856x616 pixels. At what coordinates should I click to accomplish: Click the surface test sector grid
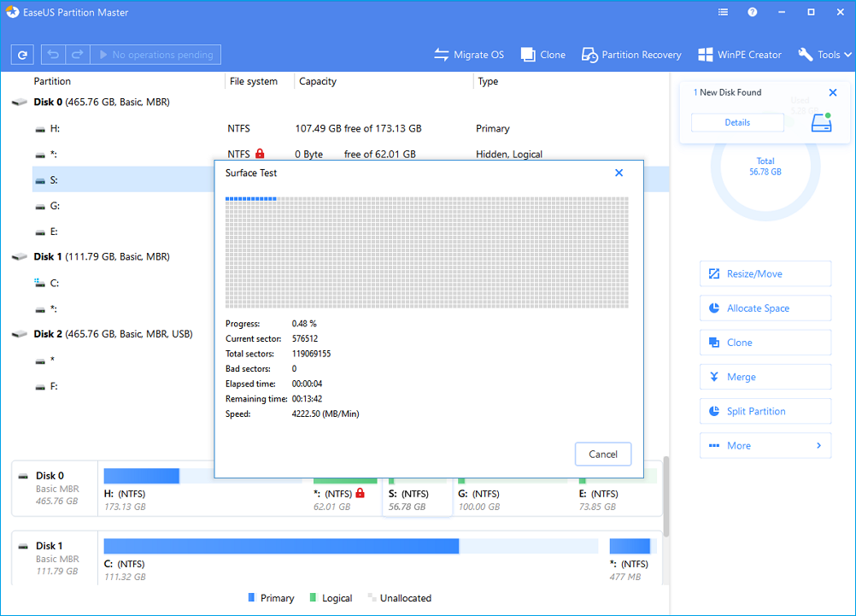point(427,252)
